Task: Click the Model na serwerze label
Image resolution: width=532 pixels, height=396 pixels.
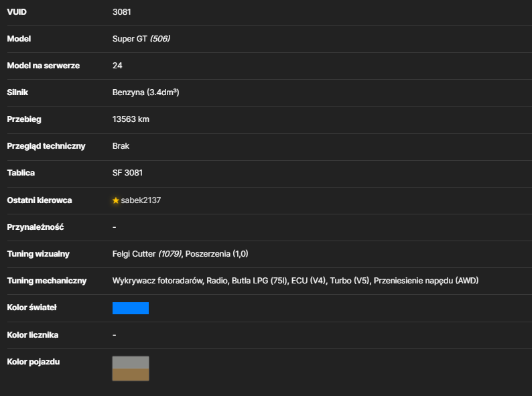Action: pos(44,66)
